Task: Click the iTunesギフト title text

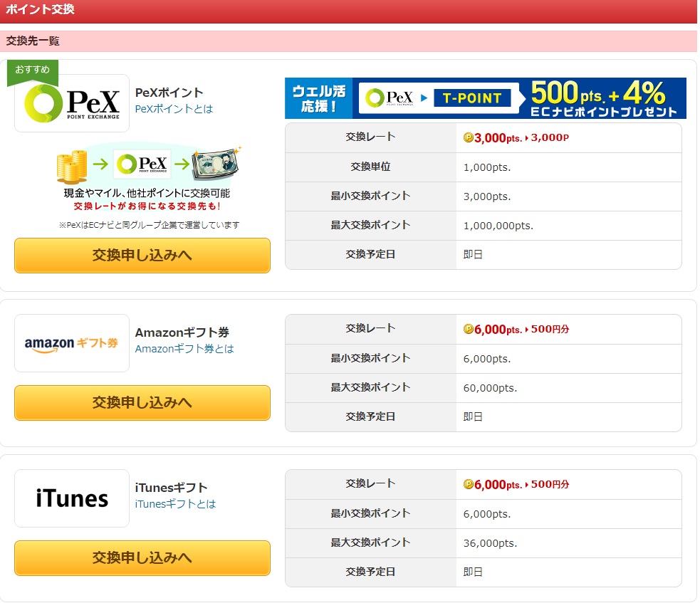Action: click(x=172, y=488)
